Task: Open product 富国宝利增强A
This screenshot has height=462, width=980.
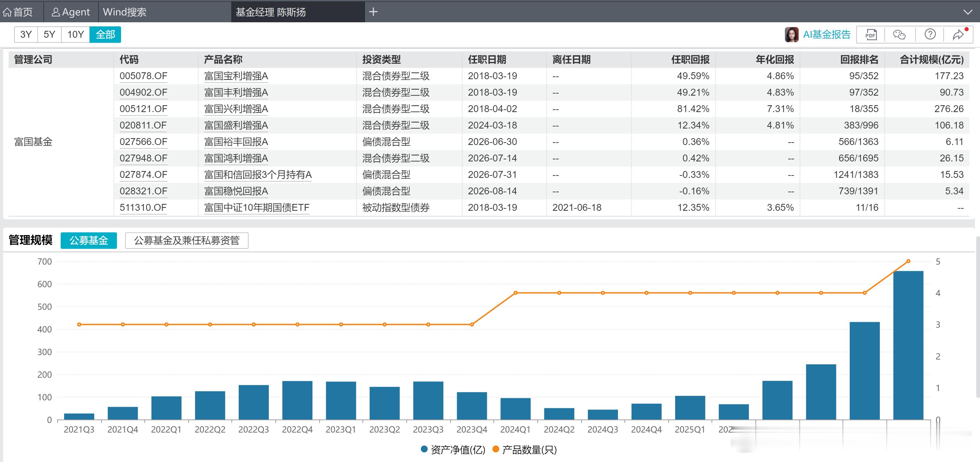Action: (x=236, y=76)
